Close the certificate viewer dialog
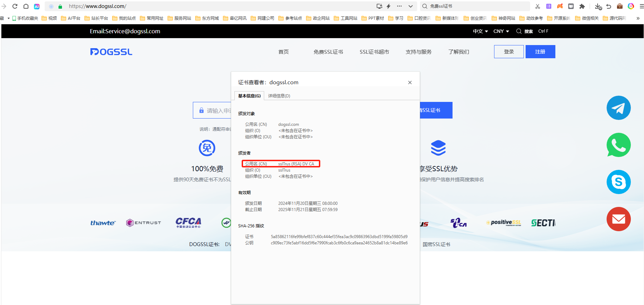644x305 pixels. coord(410,82)
